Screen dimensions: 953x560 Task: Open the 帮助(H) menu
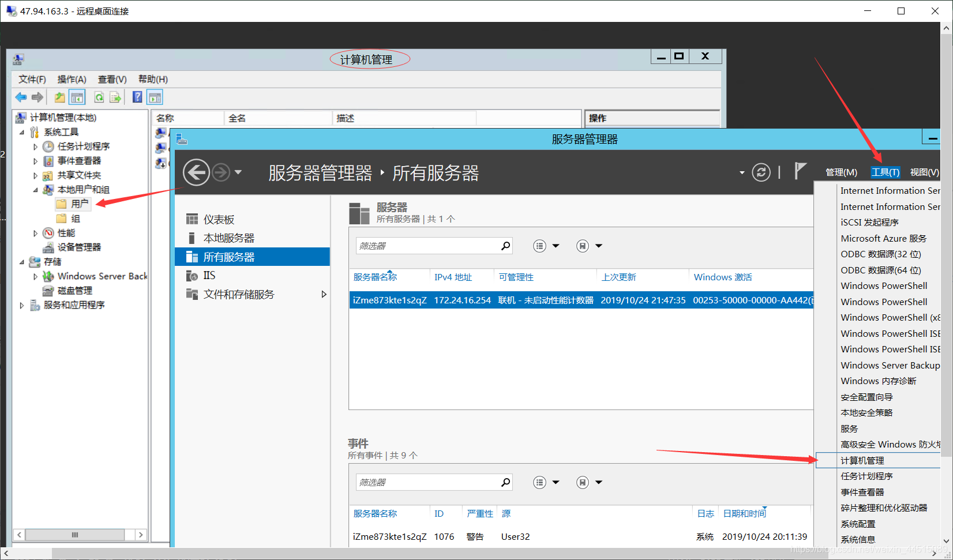pyautogui.click(x=153, y=79)
